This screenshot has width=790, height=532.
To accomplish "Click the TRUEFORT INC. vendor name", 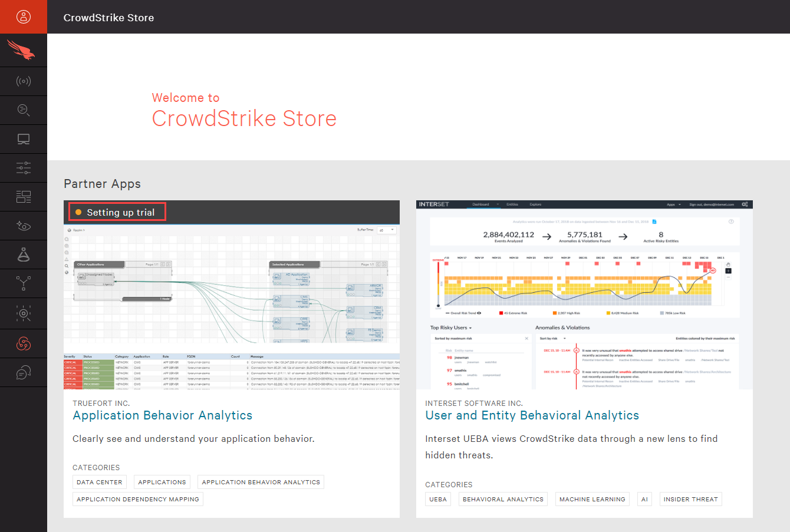I will pyautogui.click(x=101, y=404).
